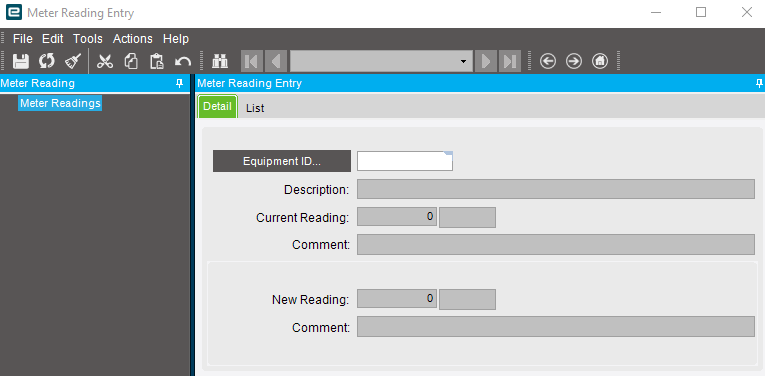Open the Tools menu
Screen dimensions: 765x376
click(x=88, y=39)
